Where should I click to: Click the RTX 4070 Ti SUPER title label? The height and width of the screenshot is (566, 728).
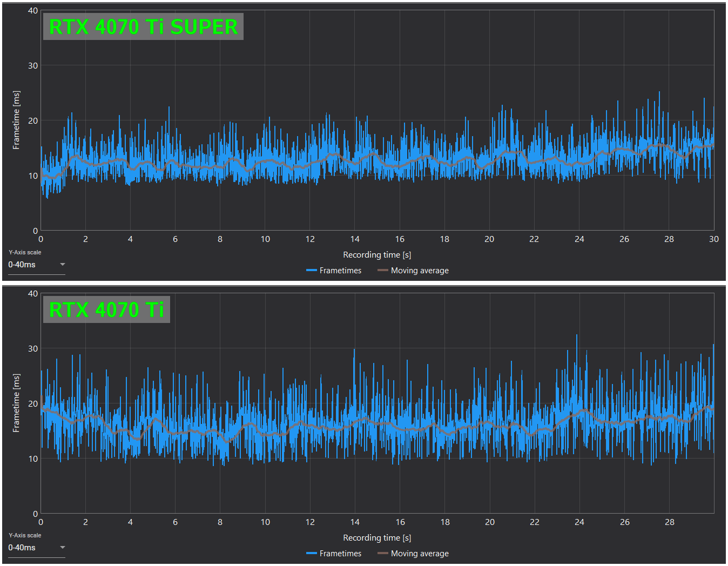pos(143,26)
